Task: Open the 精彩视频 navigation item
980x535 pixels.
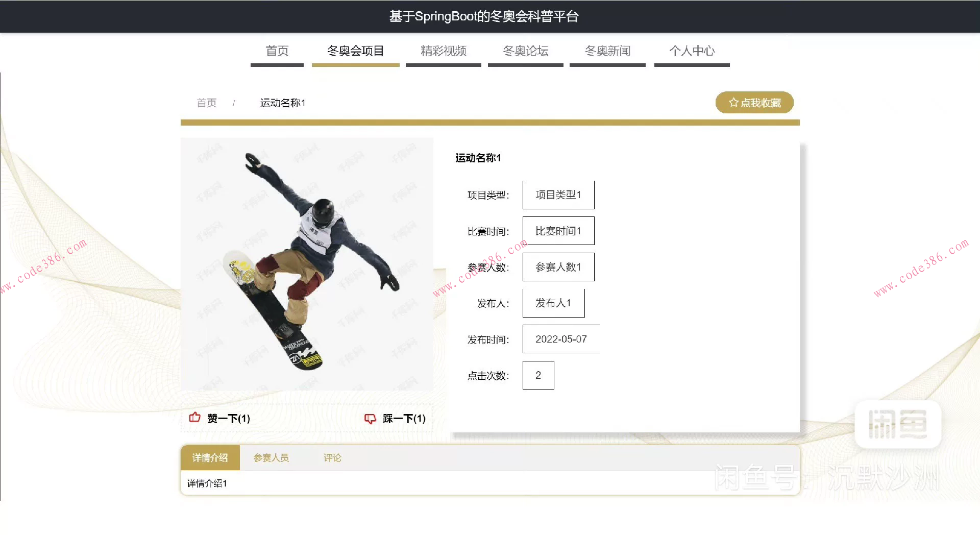Action: coord(443,51)
